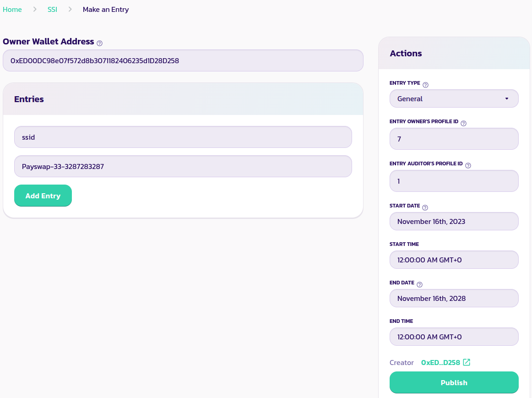Click the ssid entry field

pos(183,137)
